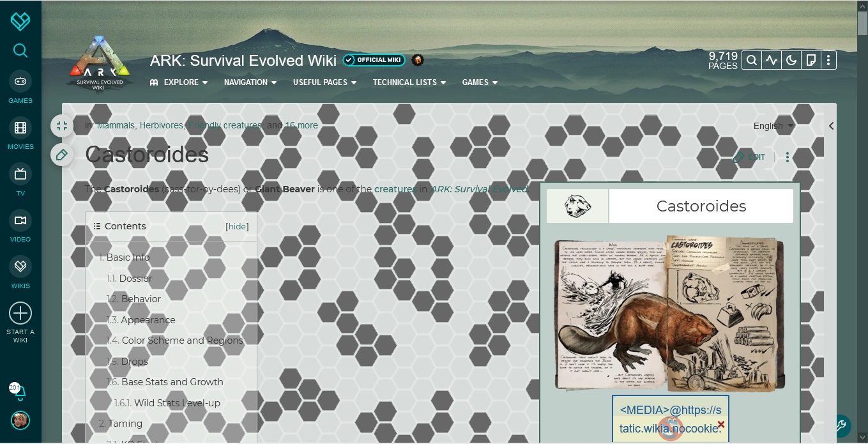Open the English language dropdown

(x=773, y=126)
